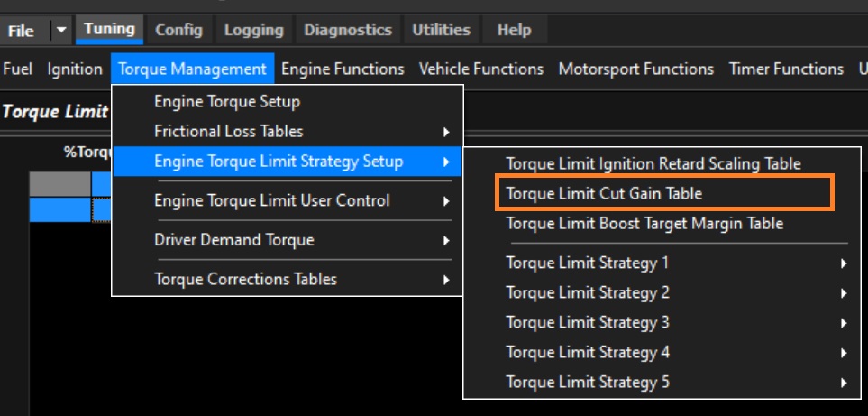Expand Torque Limit Strategy 5 submenu arrow
The width and height of the screenshot is (868, 416).
844,383
